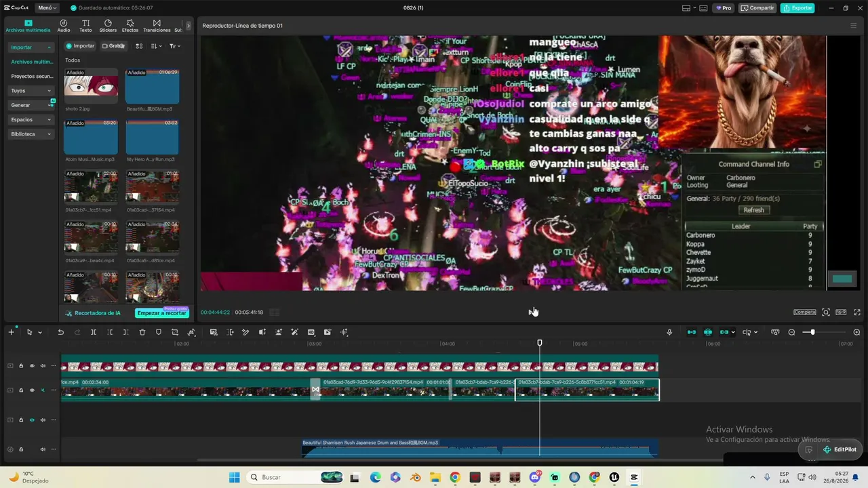
Task: Zoom out the timeline
Action: 791,332
